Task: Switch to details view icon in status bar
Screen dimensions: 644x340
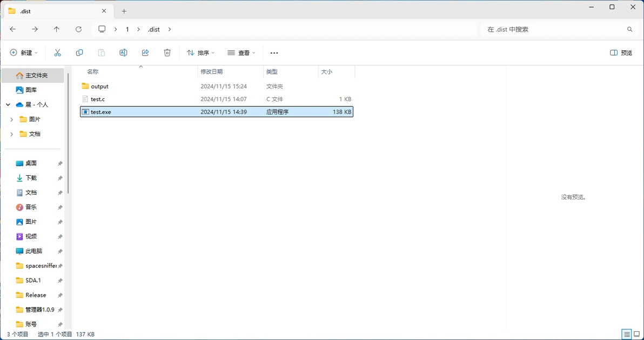Action: tap(626, 334)
